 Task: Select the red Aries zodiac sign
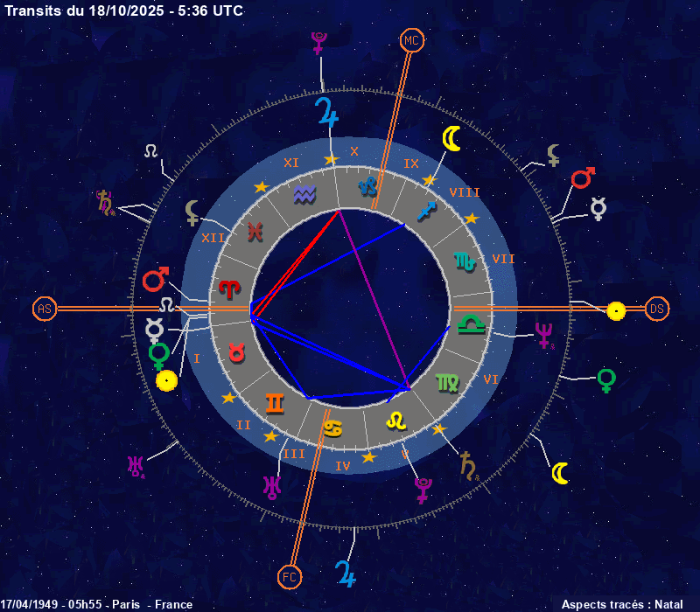229,287
